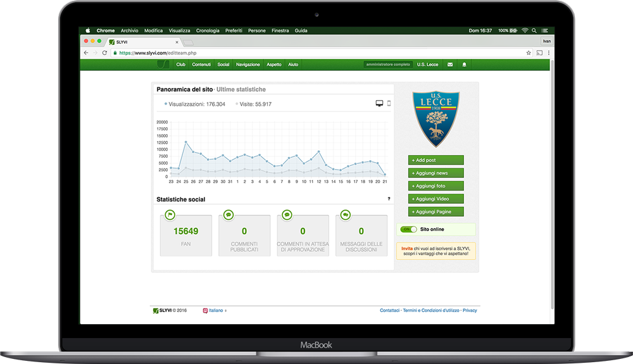Open the Cronologia menu
Viewport: 633px width, 364px height.
tap(208, 30)
